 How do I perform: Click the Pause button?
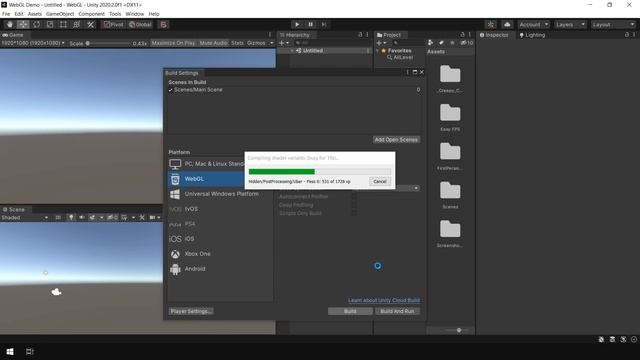tap(311, 24)
